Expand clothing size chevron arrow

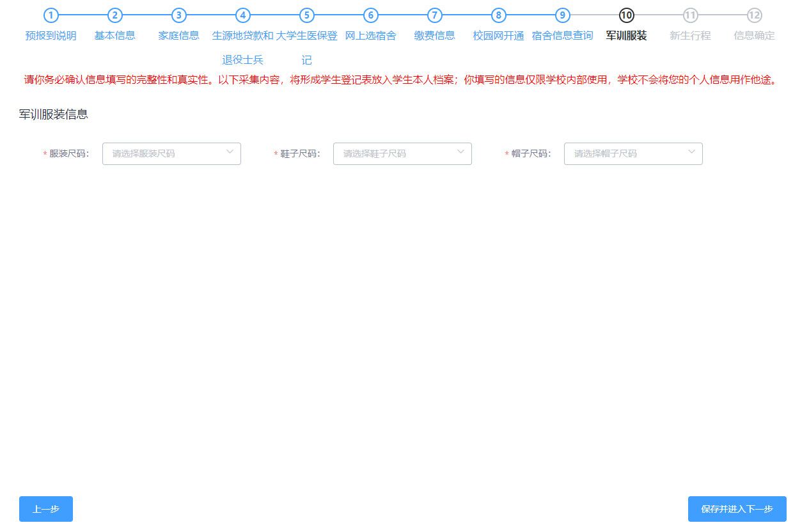(x=230, y=152)
